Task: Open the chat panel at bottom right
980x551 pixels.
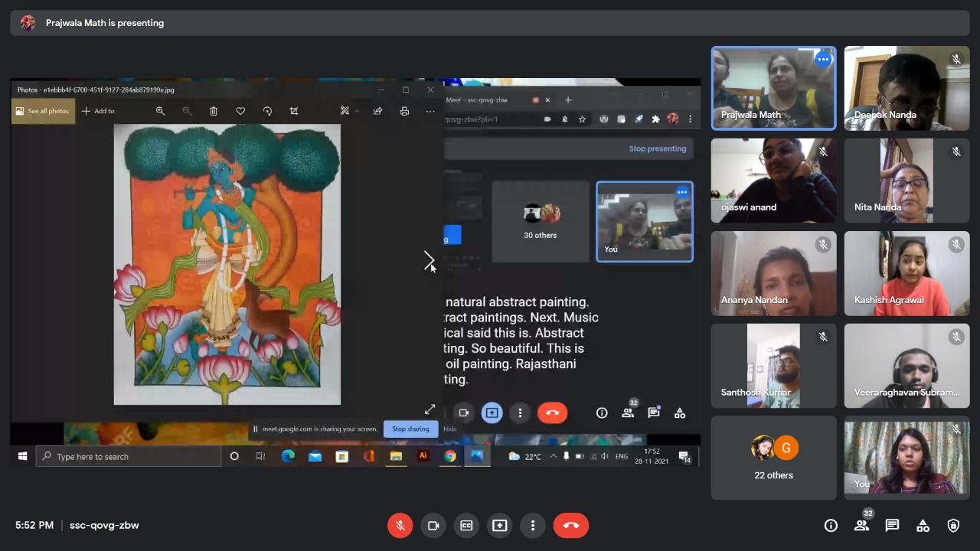Action: tap(892, 526)
